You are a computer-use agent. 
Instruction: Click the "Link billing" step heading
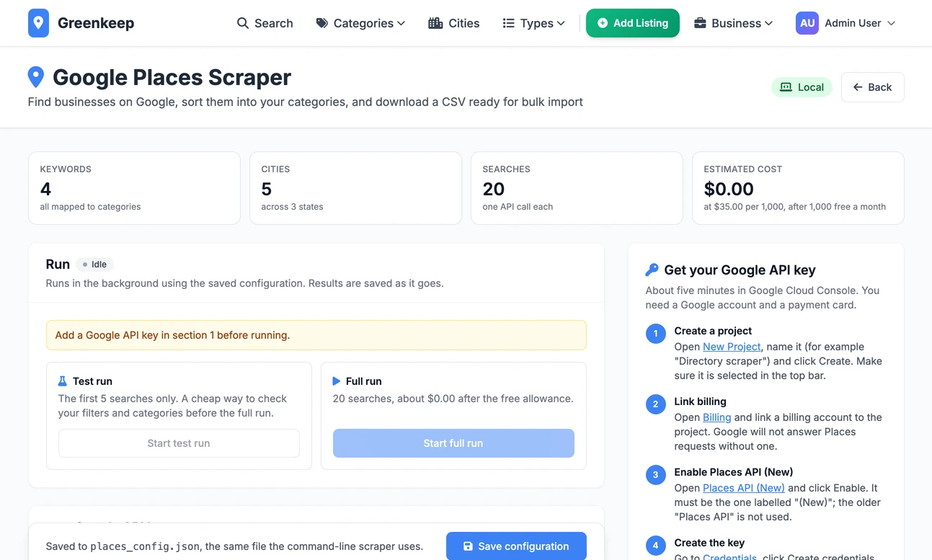[700, 401]
